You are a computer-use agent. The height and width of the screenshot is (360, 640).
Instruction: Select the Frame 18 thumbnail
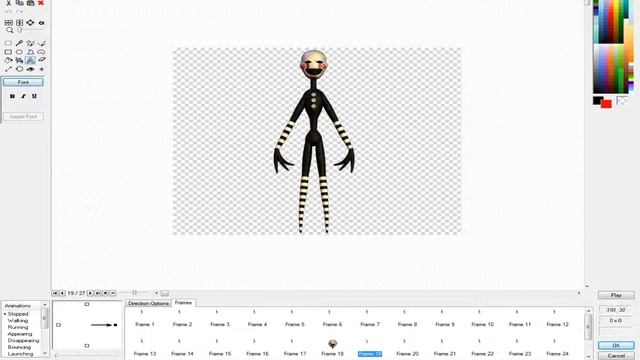[x=332, y=348]
